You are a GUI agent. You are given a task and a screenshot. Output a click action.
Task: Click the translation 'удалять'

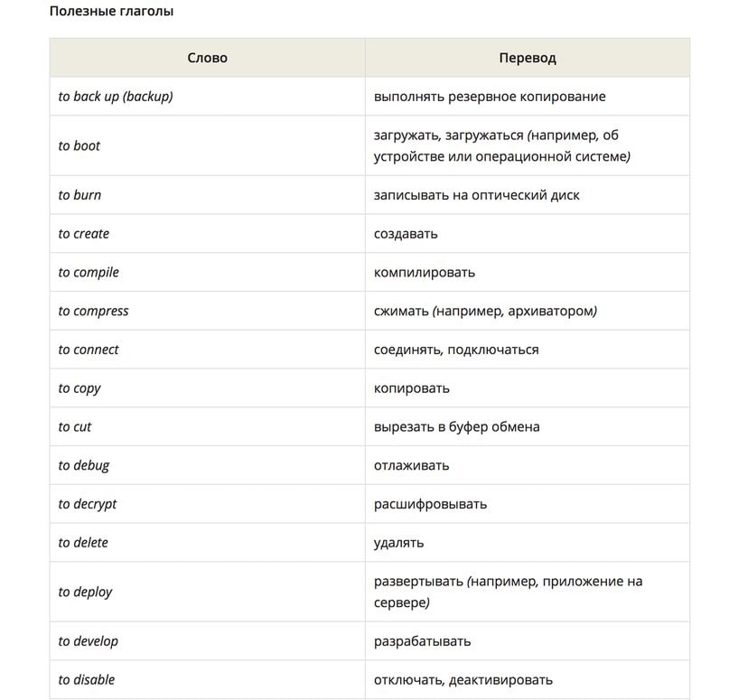tap(399, 543)
